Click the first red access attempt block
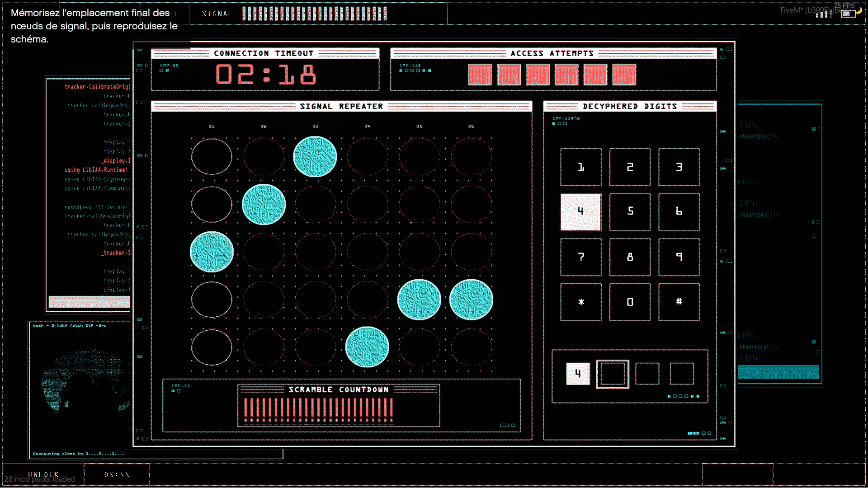868x488 pixels. click(480, 75)
